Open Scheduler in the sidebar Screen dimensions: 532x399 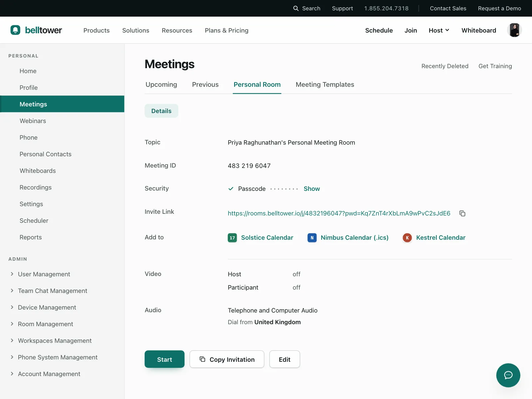tap(62, 221)
